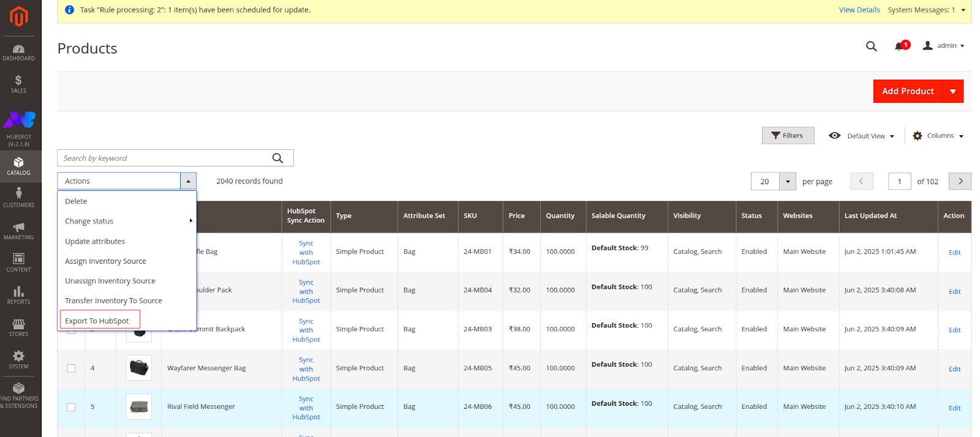The width and height of the screenshot is (980, 437).
Task: Open the System menu in the sidebar
Action: [18, 360]
